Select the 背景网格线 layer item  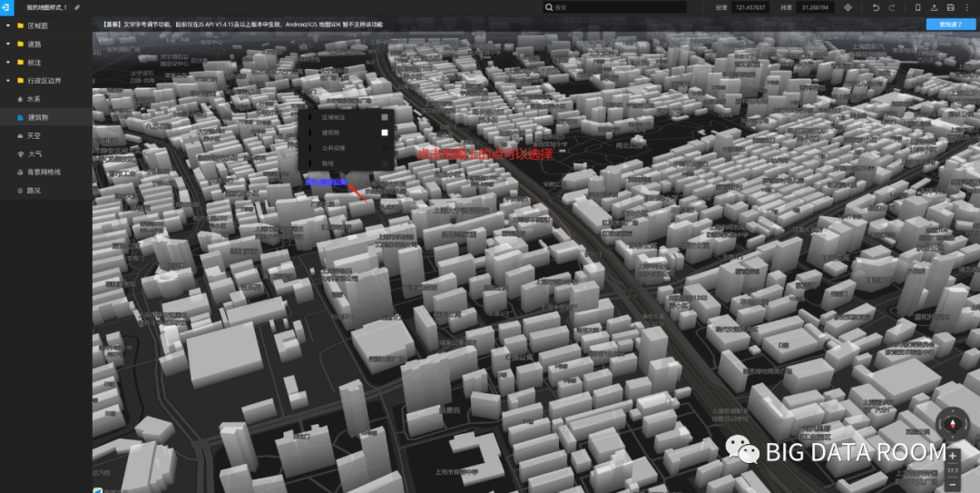pos(46,172)
